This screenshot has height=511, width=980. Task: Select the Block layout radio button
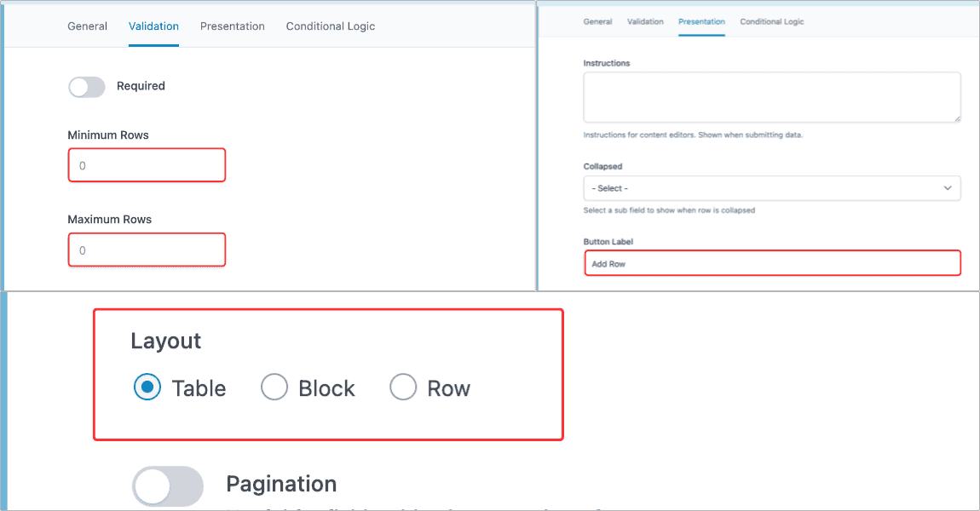click(274, 388)
